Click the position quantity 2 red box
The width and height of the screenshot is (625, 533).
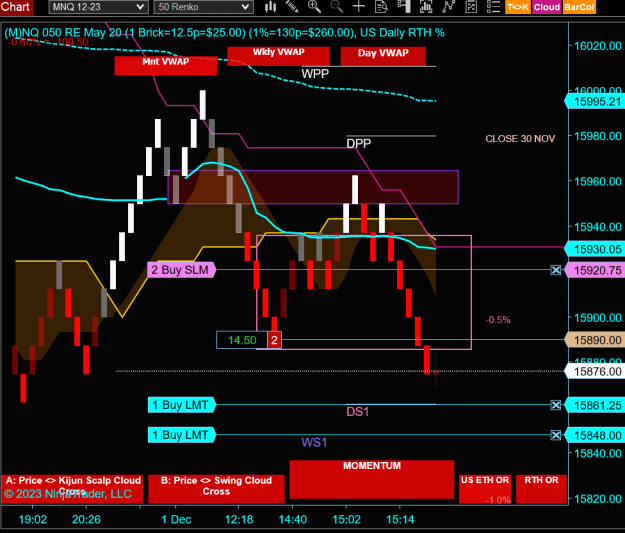[274, 340]
